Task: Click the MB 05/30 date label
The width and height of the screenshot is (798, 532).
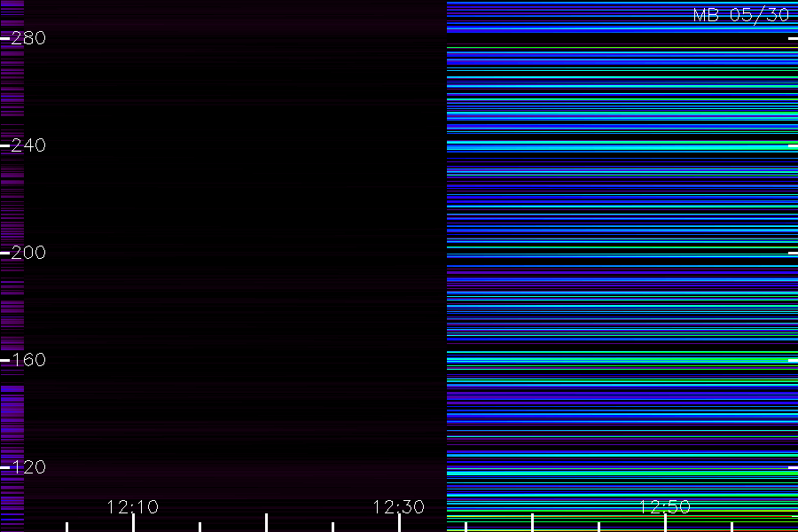Action: pyautogui.click(x=741, y=15)
